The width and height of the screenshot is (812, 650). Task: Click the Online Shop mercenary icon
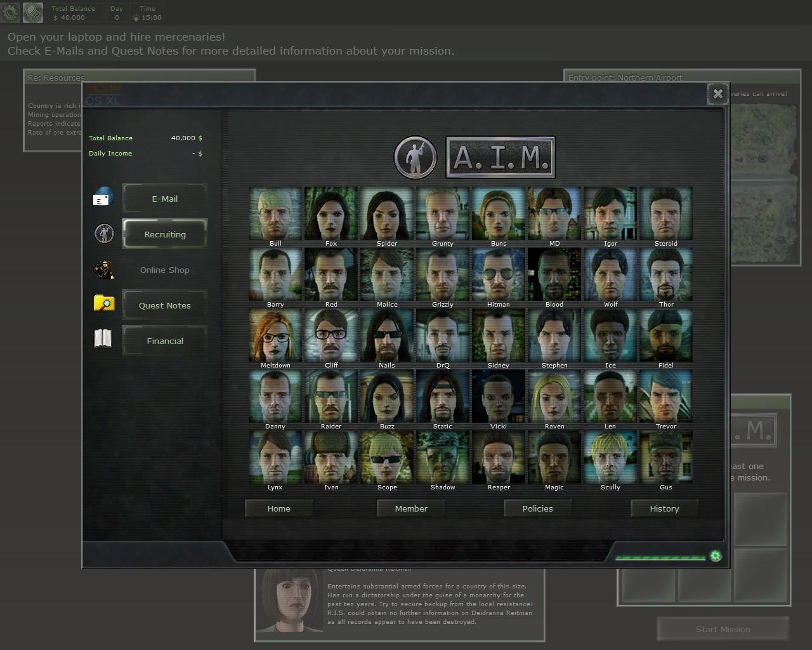coord(103,269)
